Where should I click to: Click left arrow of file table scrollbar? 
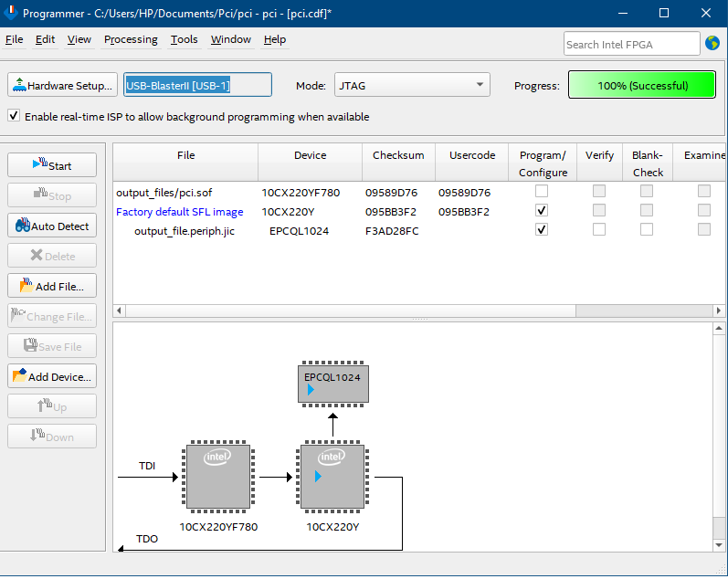[x=119, y=311]
